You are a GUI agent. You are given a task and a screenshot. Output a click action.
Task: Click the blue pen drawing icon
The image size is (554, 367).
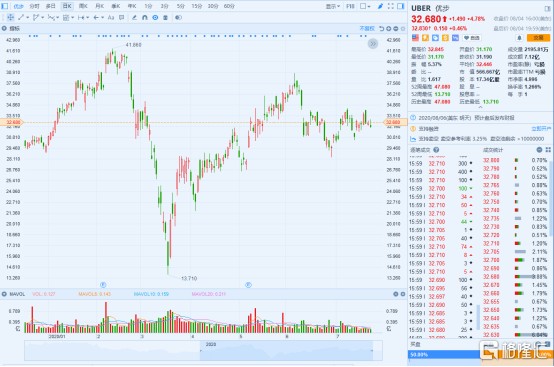(x=380, y=6)
